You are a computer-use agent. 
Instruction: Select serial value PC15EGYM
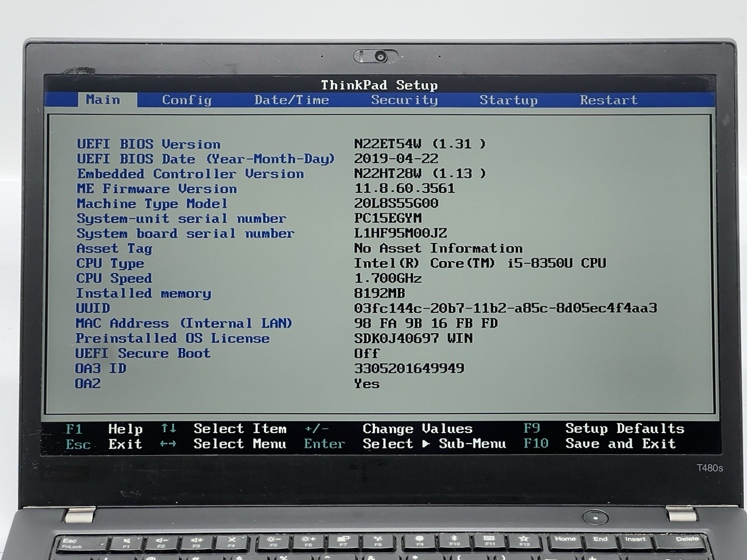click(x=388, y=218)
